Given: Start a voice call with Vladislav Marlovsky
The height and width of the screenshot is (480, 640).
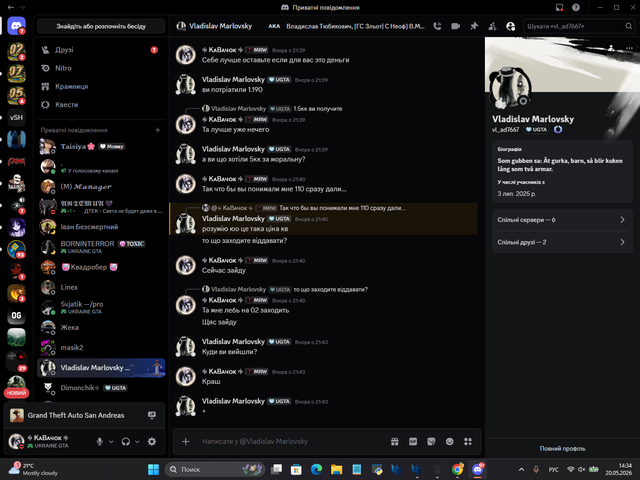Looking at the screenshot, I should 437,26.
